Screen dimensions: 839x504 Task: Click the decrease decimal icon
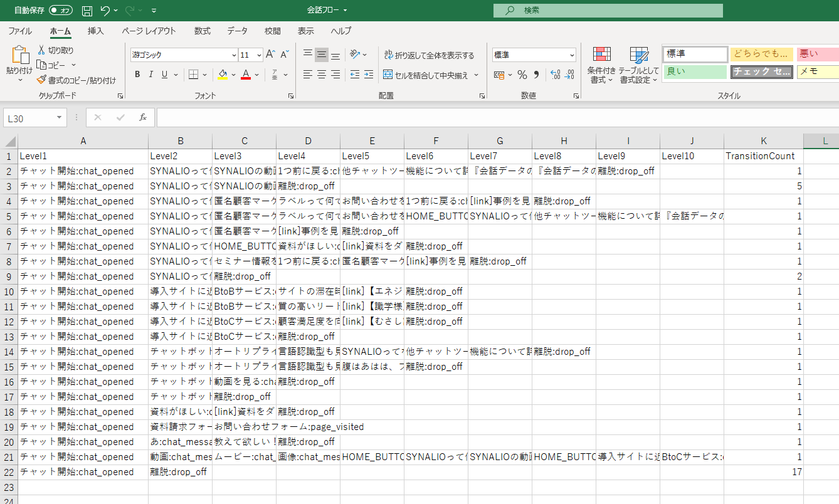point(569,75)
